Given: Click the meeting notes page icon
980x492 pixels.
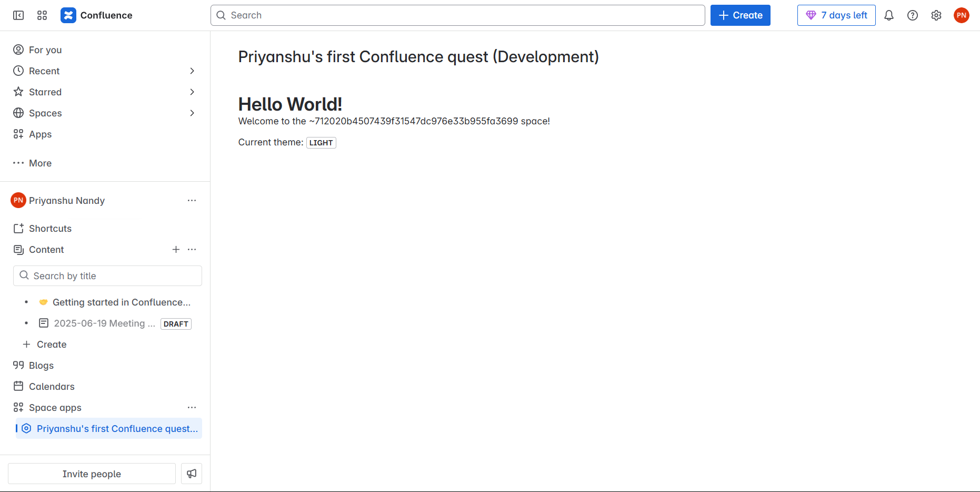Looking at the screenshot, I should [x=44, y=323].
